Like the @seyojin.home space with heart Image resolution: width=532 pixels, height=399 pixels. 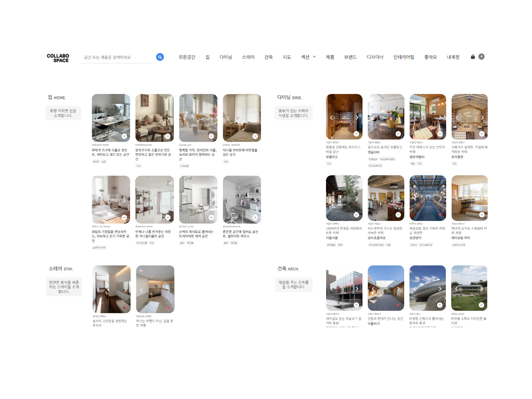pyautogui.click(x=124, y=136)
